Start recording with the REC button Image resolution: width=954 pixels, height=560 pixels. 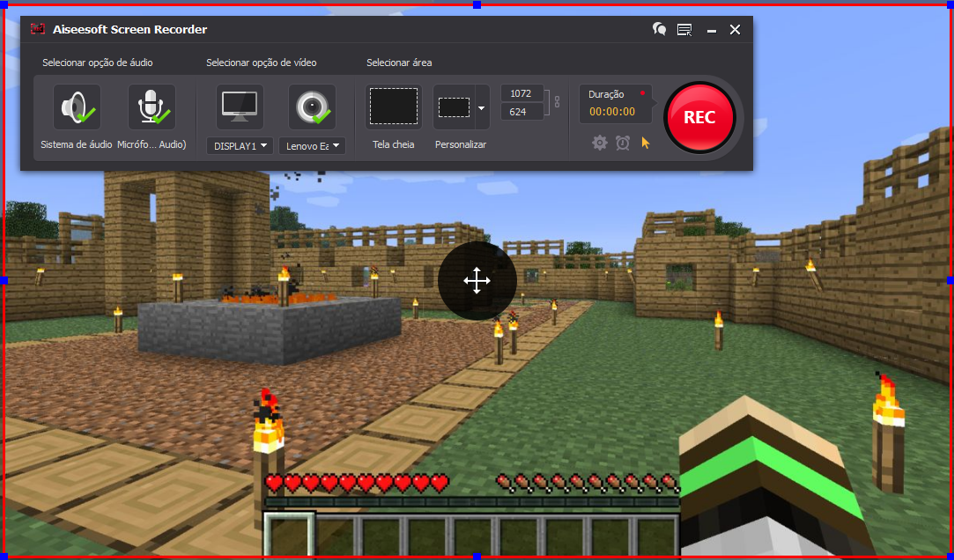click(699, 117)
